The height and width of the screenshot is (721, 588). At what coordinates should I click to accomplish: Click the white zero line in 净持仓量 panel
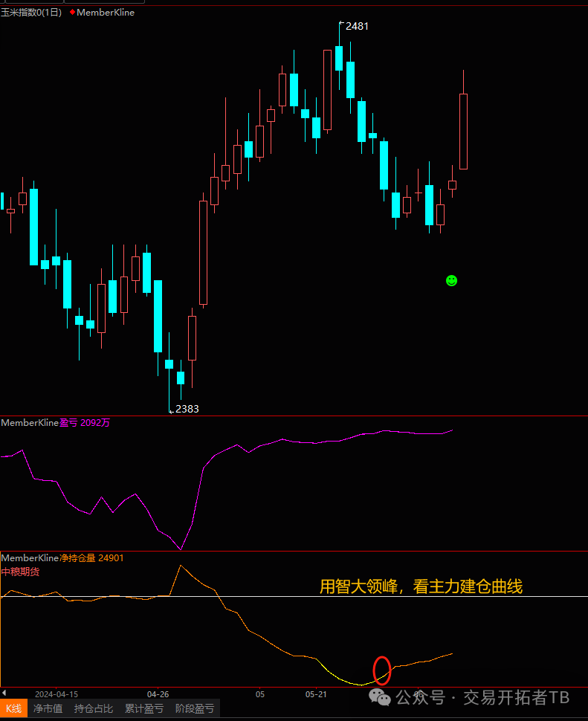294,596
